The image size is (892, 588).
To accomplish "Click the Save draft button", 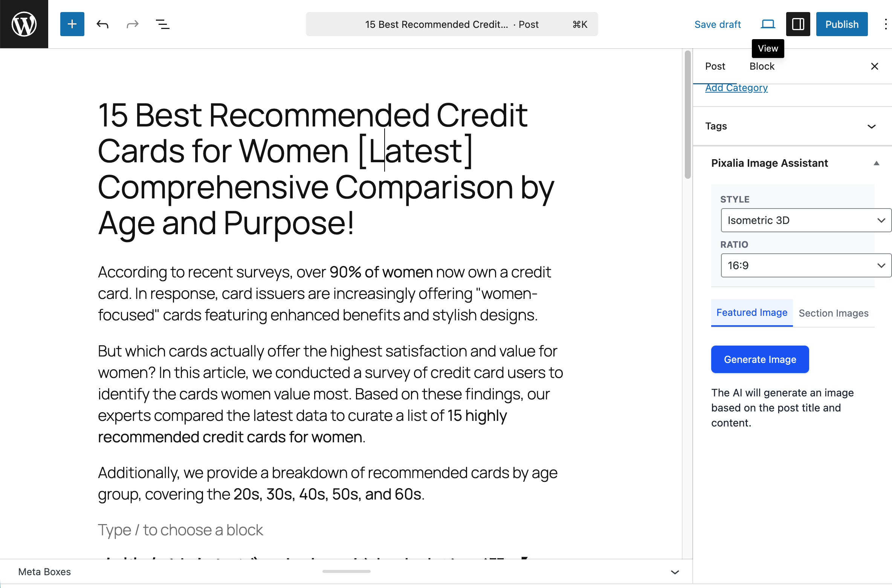I will [717, 24].
